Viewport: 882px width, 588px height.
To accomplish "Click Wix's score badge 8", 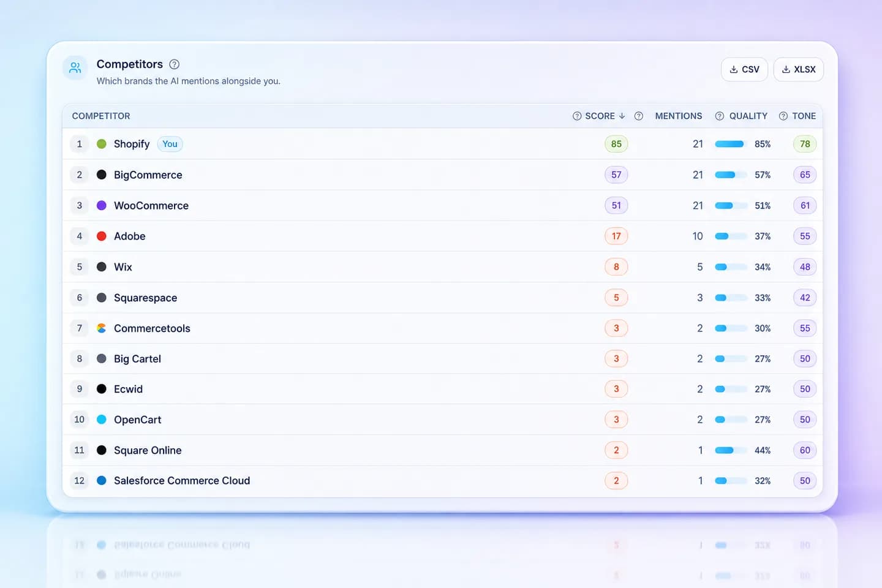I will click(x=616, y=267).
